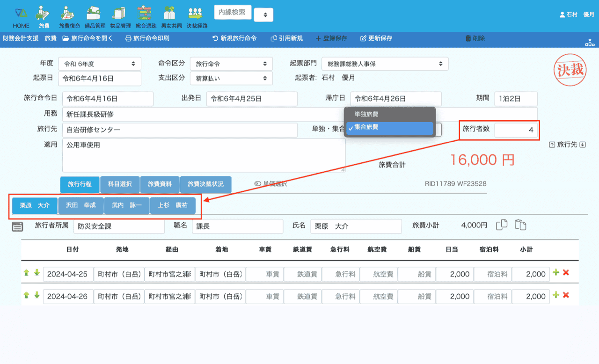This screenshot has height=364, width=599.
Task: Add a row after 2024-04-26 with green plus
Action: click(556, 295)
